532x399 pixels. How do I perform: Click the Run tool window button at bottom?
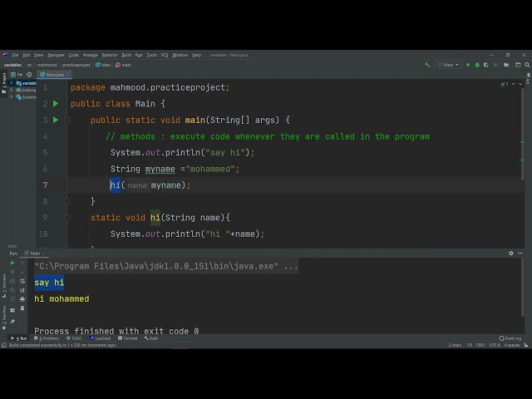tap(18, 338)
